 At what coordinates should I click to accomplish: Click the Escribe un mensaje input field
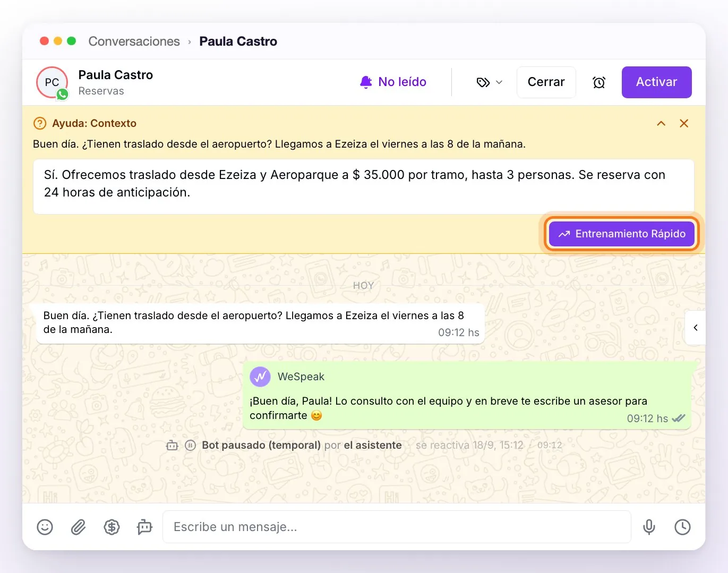(x=397, y=527)
